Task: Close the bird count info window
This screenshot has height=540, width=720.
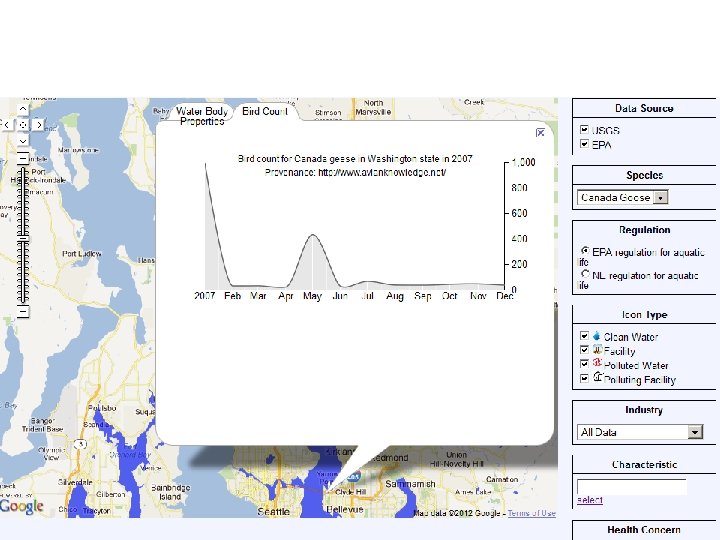Action: coord(540,133)
